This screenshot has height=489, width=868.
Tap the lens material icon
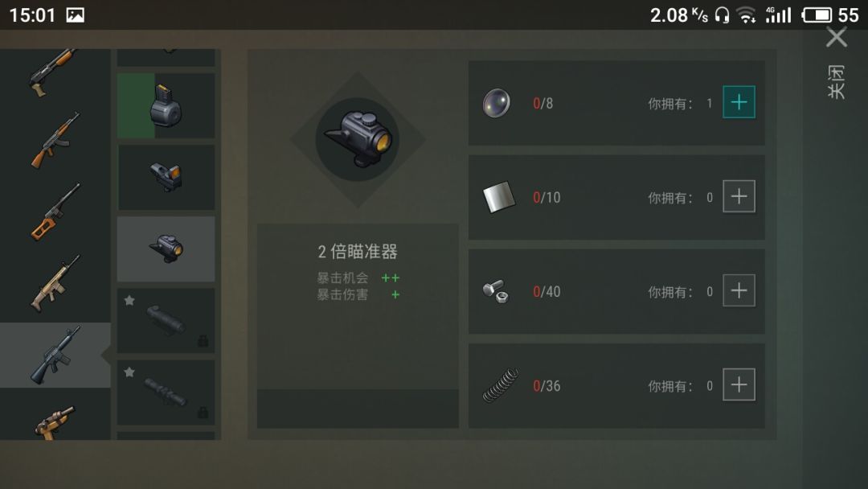(496, 103)
